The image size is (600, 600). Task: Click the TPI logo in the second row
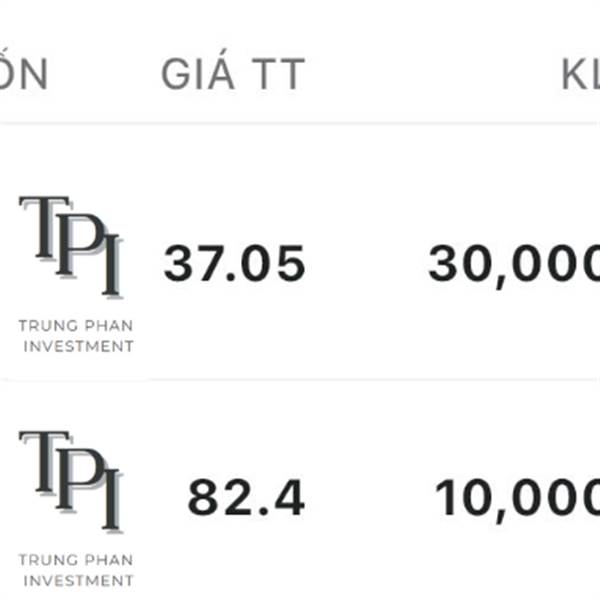click(76, 509)
